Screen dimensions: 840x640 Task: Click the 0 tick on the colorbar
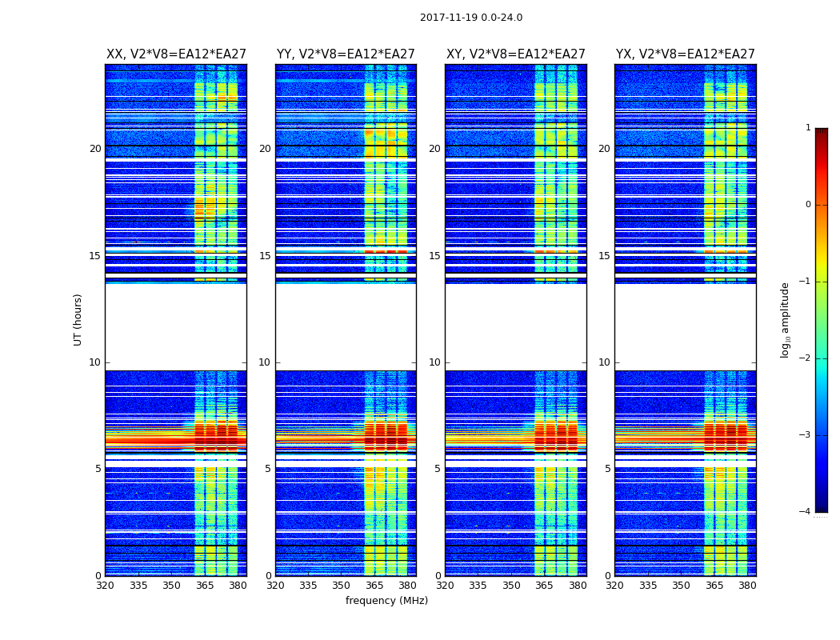(x=808, y=205)
